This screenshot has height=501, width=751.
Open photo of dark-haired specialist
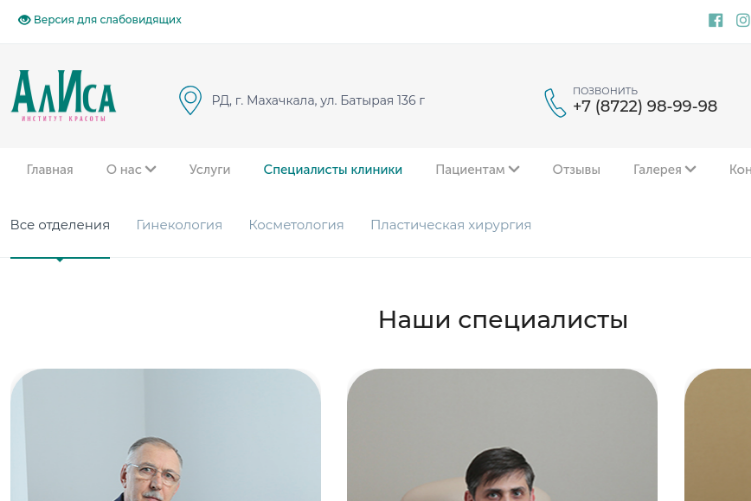pos(502,435)
